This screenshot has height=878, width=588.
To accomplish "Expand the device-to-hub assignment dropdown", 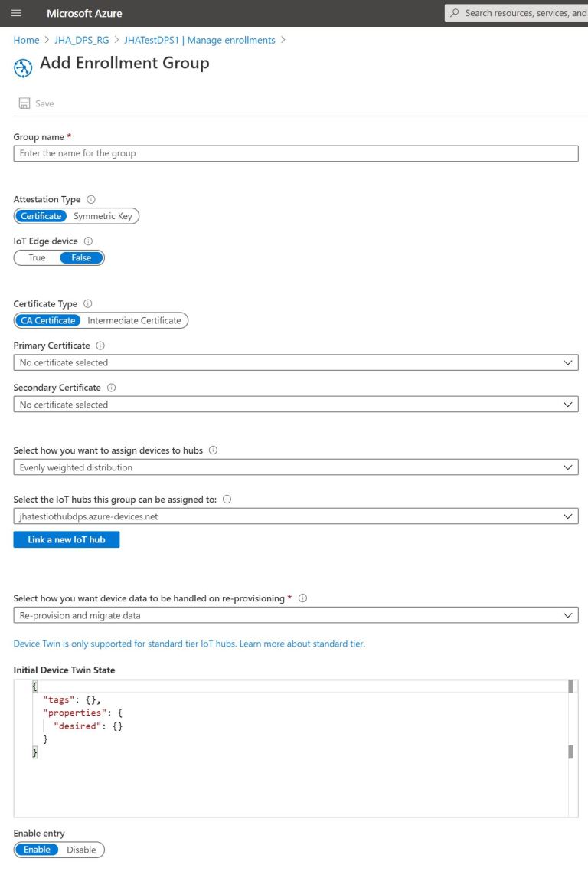I will 568,467.
